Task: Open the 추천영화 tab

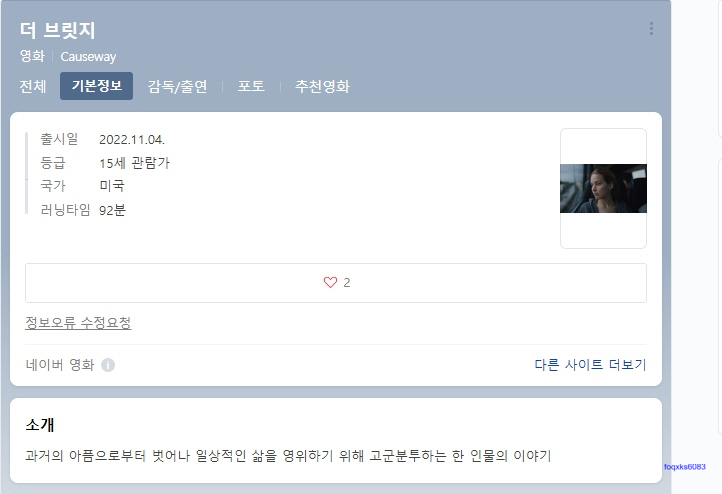Action: (322, 86)
